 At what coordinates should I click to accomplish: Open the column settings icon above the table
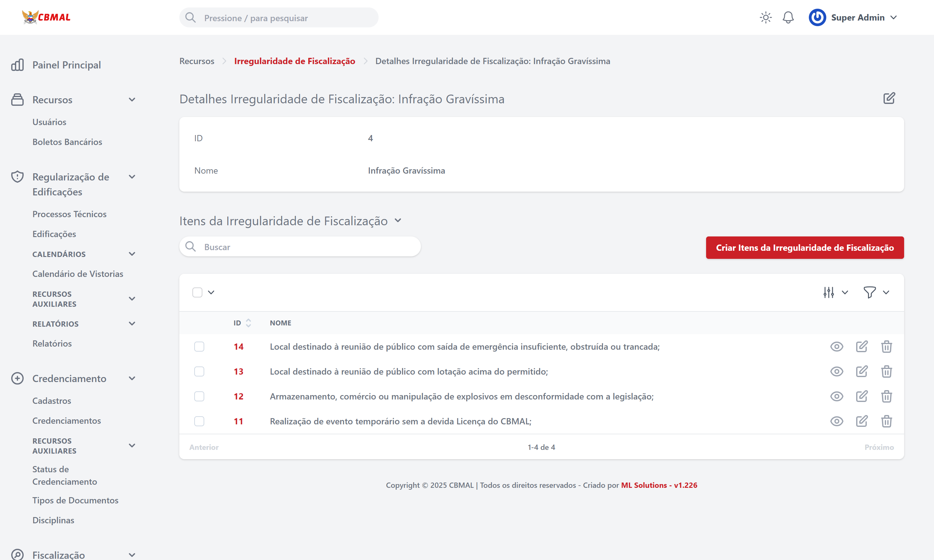pos(829,292)
